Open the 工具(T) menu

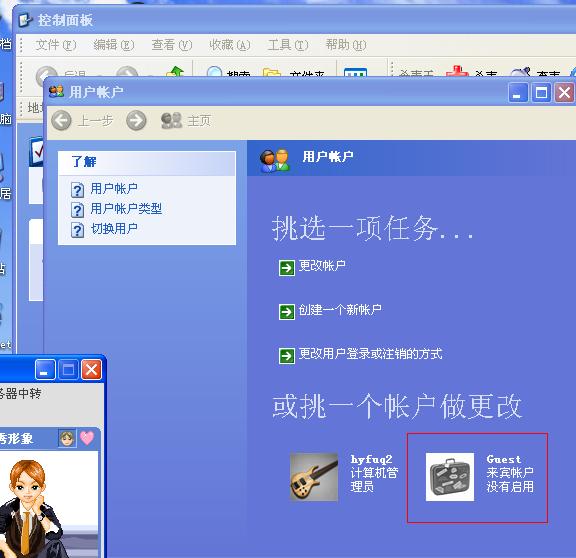pos(288,45)
